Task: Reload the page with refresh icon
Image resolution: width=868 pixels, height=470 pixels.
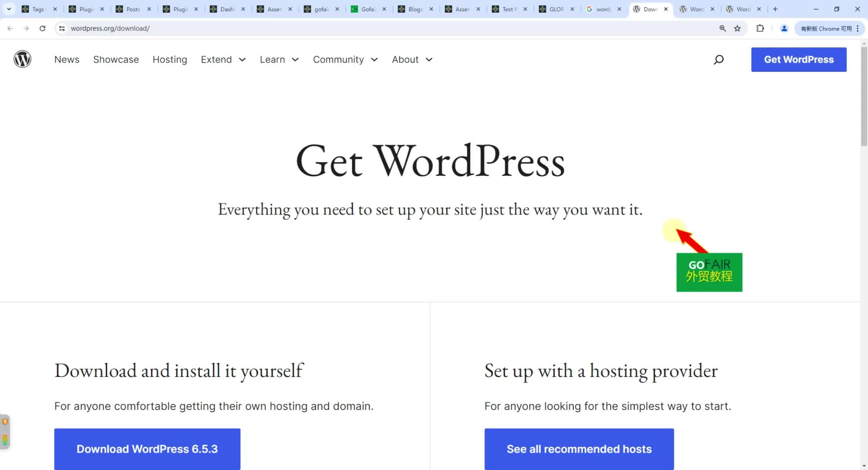Action: (x=42, y=28)
